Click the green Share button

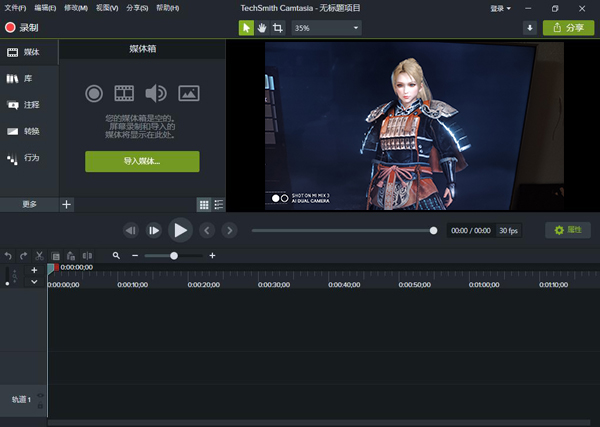pos(568,28)
